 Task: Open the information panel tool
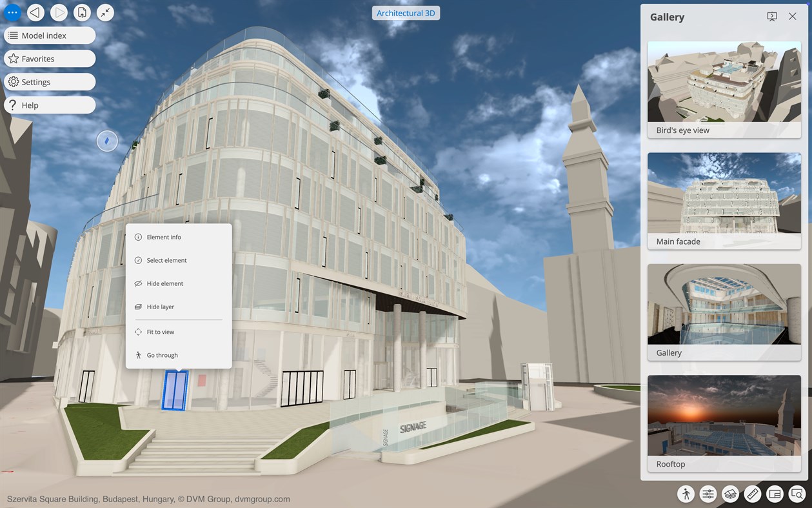tap(775, 494)
